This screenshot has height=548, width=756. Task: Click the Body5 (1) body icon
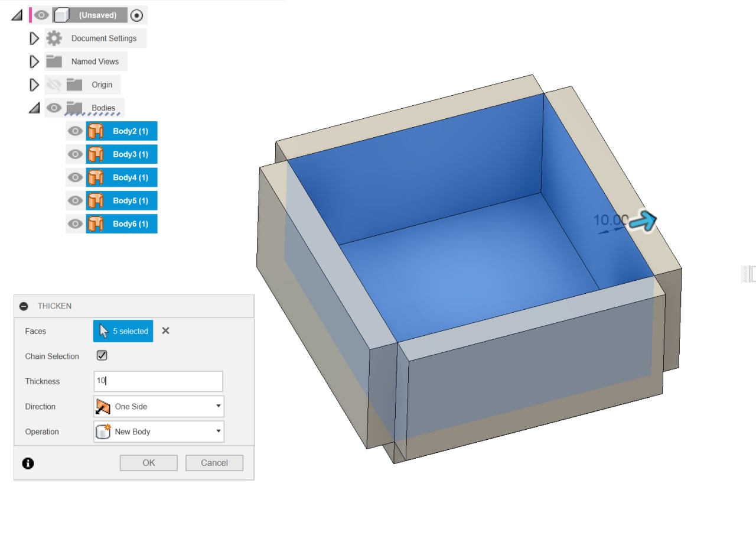click(x=95, y=201)
